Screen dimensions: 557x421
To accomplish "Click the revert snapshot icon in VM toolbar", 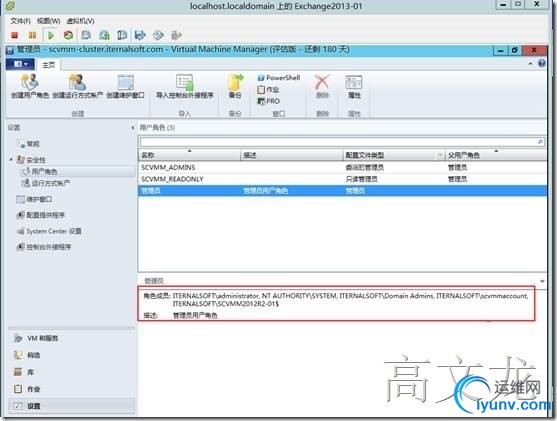I will pyautogui.click(x=104, y=35).
